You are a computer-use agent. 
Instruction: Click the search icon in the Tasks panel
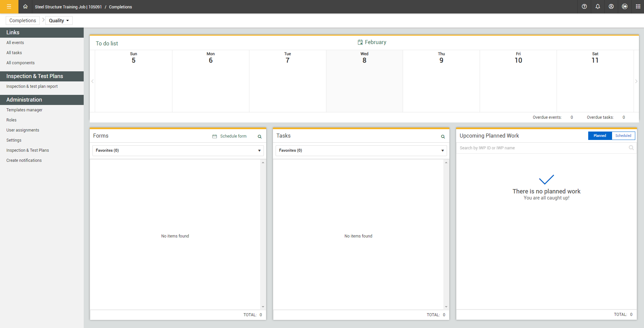(x=442, y=137)
